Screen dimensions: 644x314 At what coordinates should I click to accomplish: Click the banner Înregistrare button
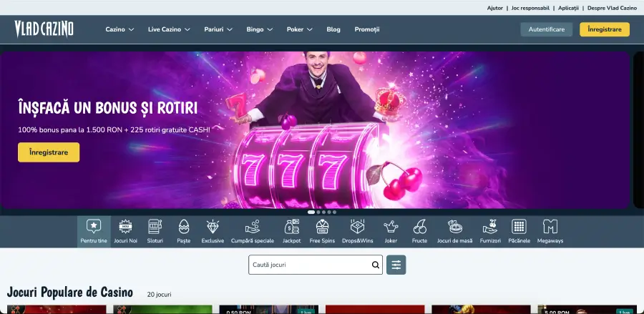tap(49, 152)
